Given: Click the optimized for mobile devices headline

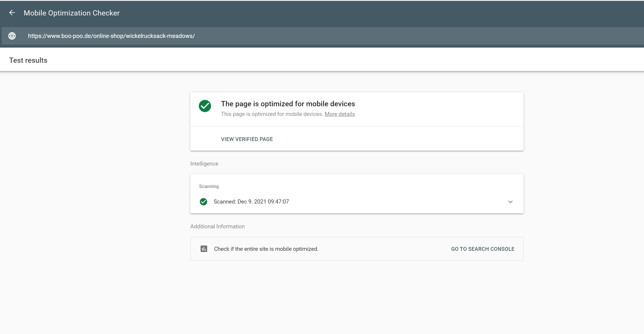Looking at the screenshot, I should [288, 104].
